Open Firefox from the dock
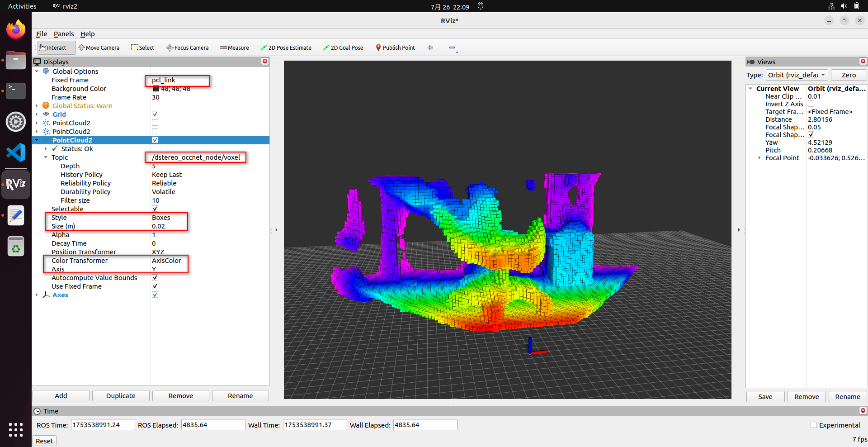 point(16,30)
